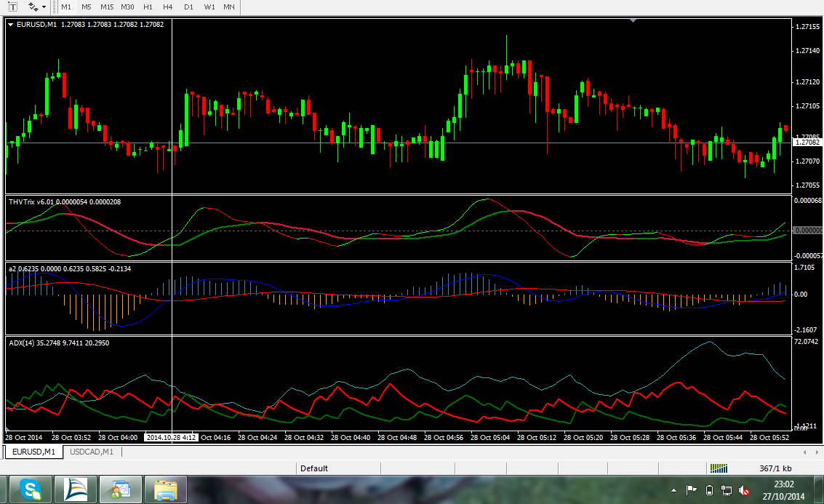Open the user contacts taskbar app
This screenshot has height=504, width=824.
coord(120,489)
